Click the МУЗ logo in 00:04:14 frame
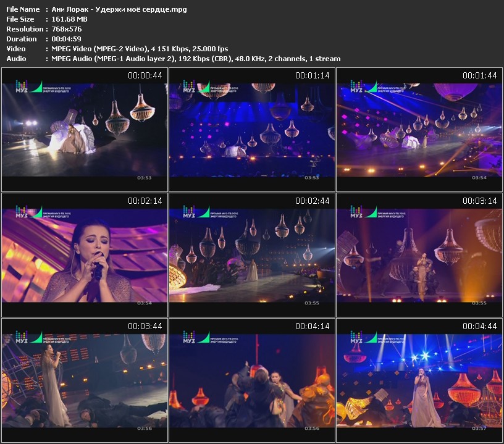The width and height of the screenshot is (504, 444). point(189,337)
